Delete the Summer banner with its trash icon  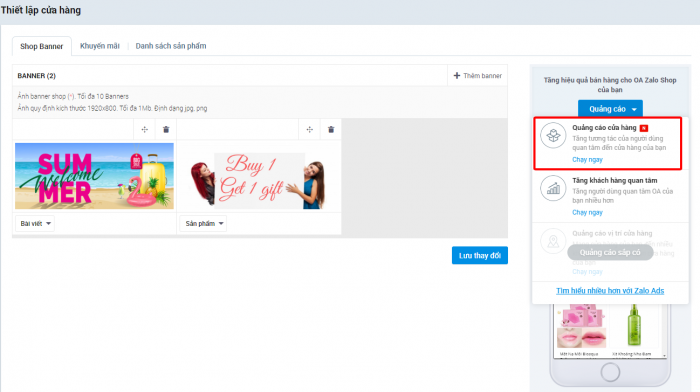[x=166, y=129]
